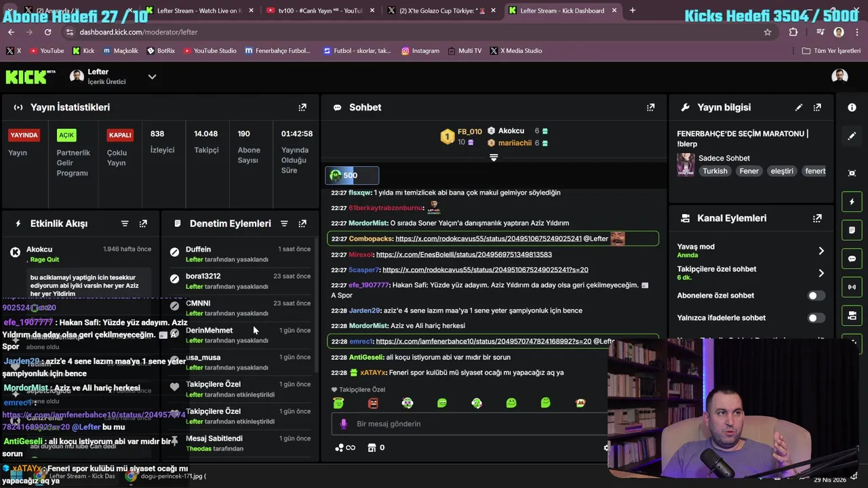Viewport: 868px width, 488px height.
Task: Toggle Abonelere özel sohbet switch
Action: tap(816, 296)
